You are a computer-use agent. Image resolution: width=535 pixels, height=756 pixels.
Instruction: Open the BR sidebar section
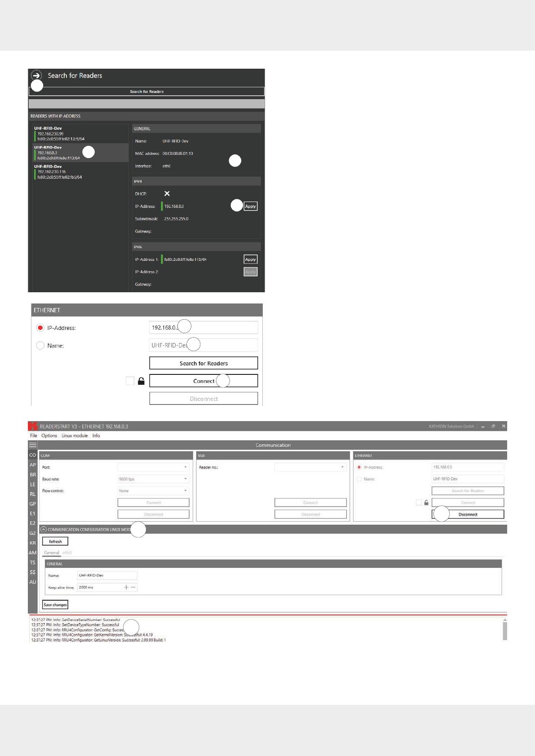[33, 475]
